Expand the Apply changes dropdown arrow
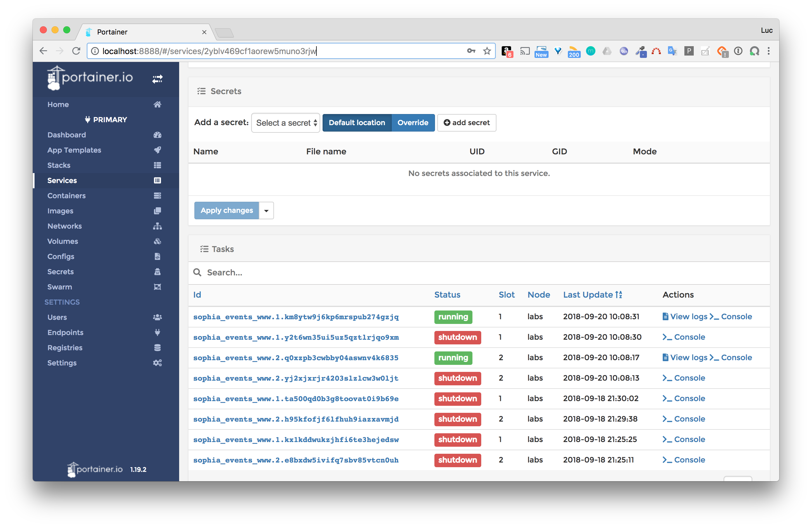812x528 pixels. pos(266,211)
